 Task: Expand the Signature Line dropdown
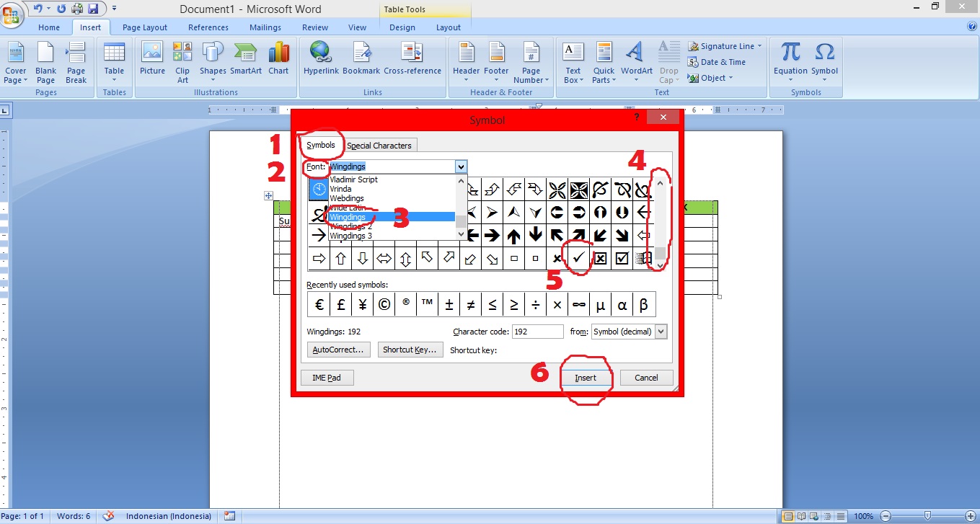click(759, 46)
